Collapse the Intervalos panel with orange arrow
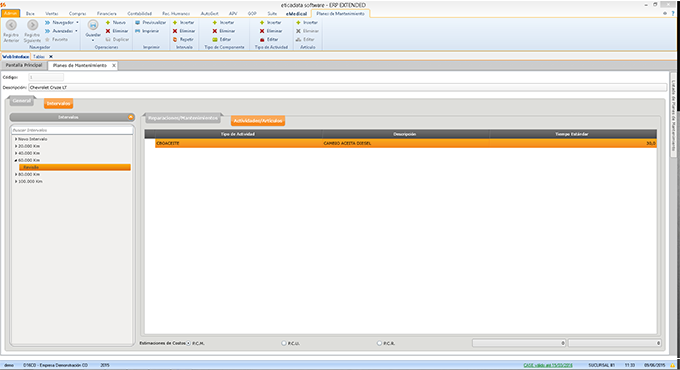This screenshot has width=680, height=370. pyautogui.click(x=131, y=118)
